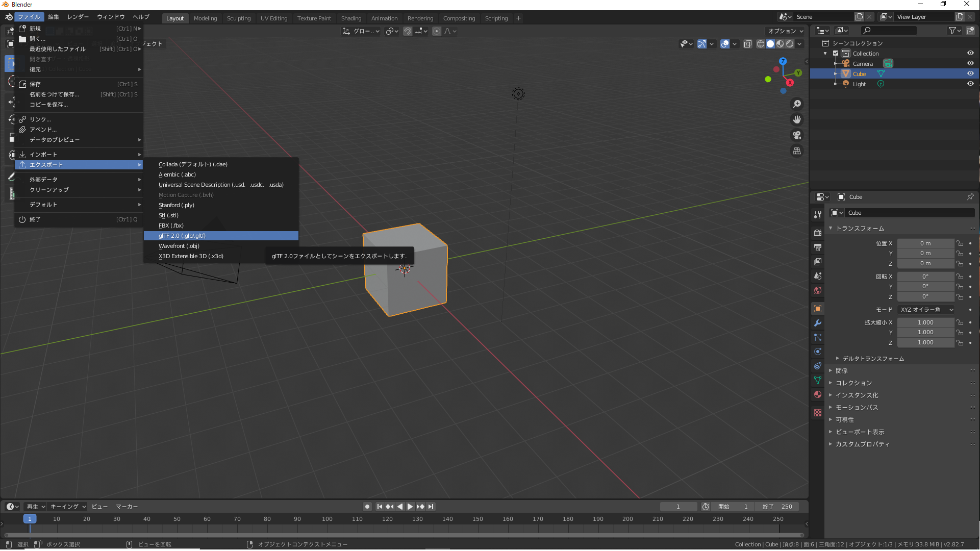The image size is (980, 551).
Task: Click the Location X value field
Action: pos(925,243)
